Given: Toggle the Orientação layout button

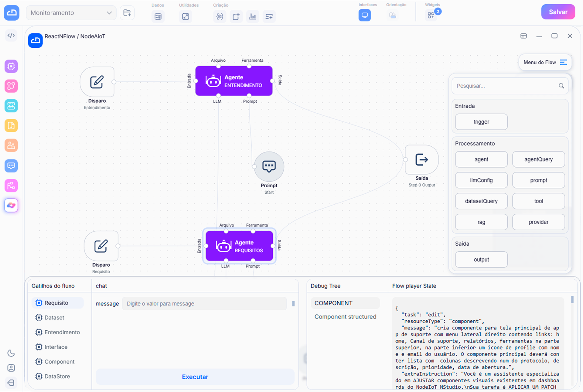Looking at the screenshot, I should click(393, 15).
